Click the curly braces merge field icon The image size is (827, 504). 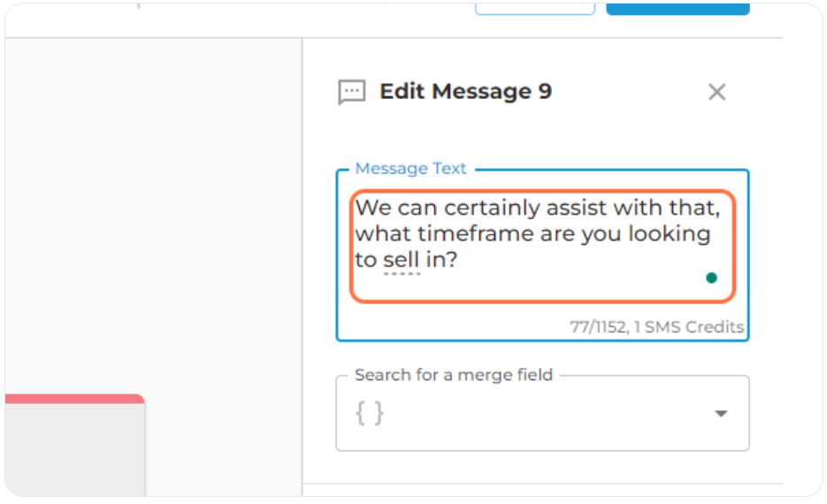point(370,413)
